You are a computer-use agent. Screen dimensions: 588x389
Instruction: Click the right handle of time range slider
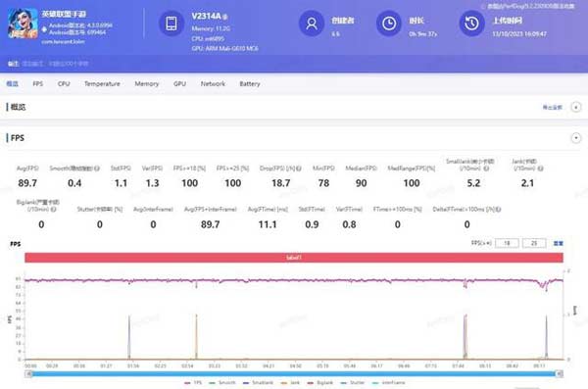560,373
